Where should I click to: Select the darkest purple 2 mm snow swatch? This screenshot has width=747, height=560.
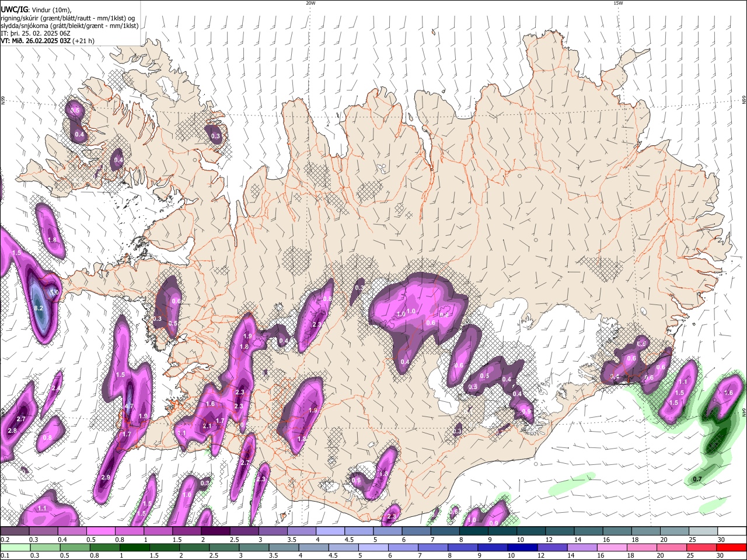215,531
